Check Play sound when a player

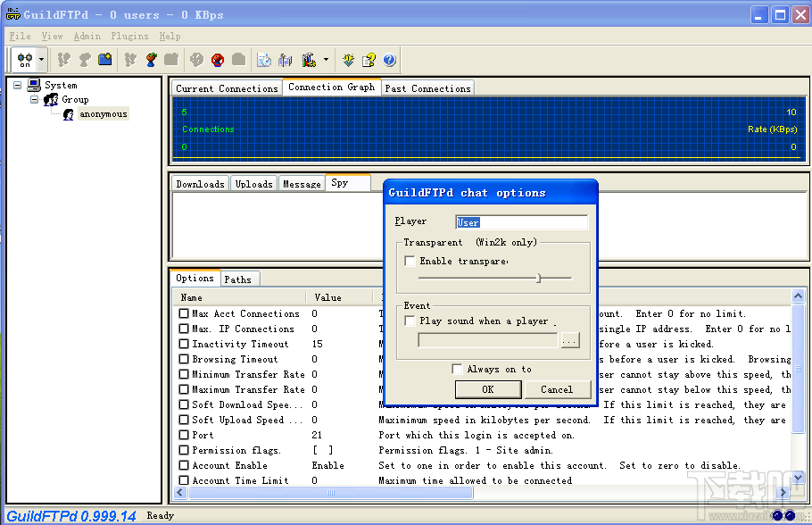click(x=410, y=321)
